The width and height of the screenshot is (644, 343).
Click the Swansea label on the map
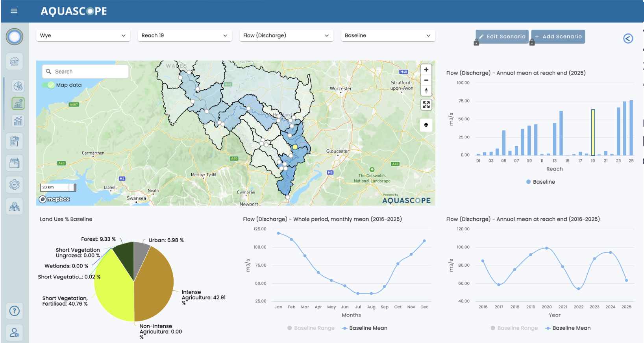(x=136, y=198)
